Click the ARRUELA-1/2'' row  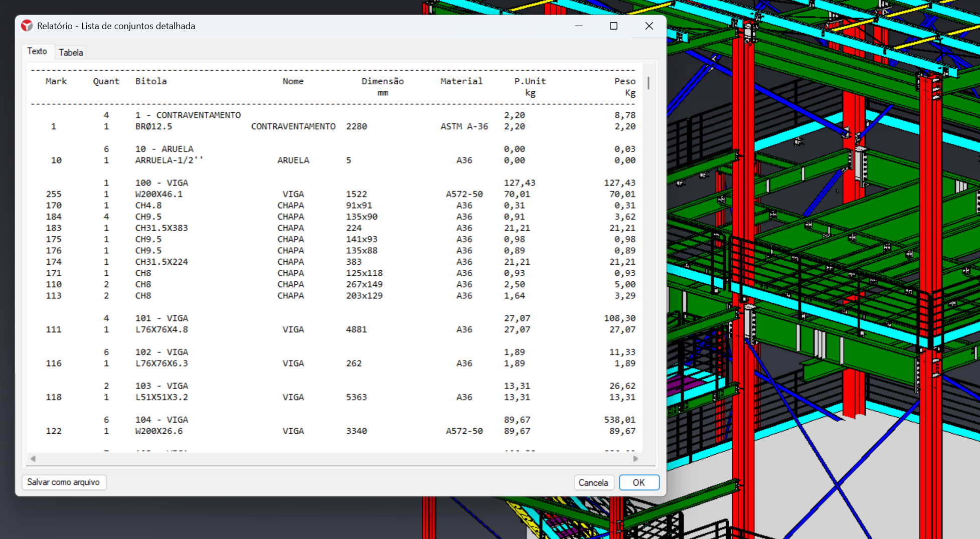click(333, 160)
